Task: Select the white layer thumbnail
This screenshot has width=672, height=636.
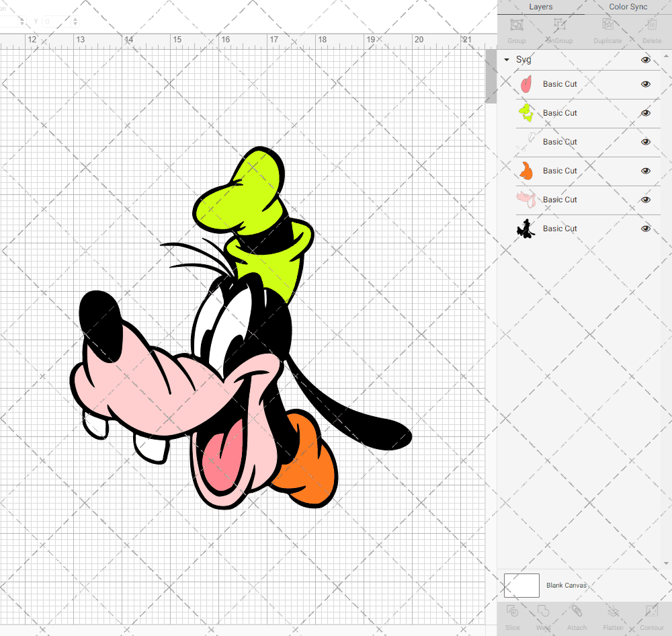Action: tap(526, 142)
